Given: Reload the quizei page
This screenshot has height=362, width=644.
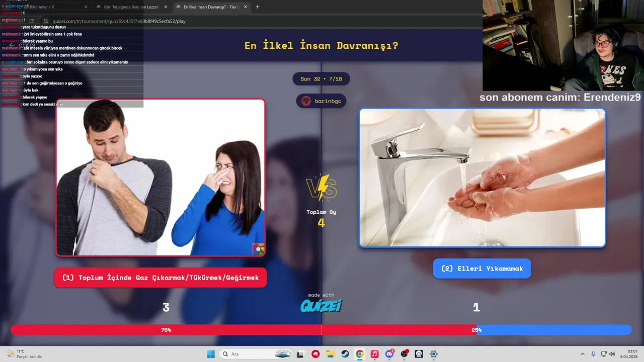Looking at the screenshot, I should pos(31,21).
